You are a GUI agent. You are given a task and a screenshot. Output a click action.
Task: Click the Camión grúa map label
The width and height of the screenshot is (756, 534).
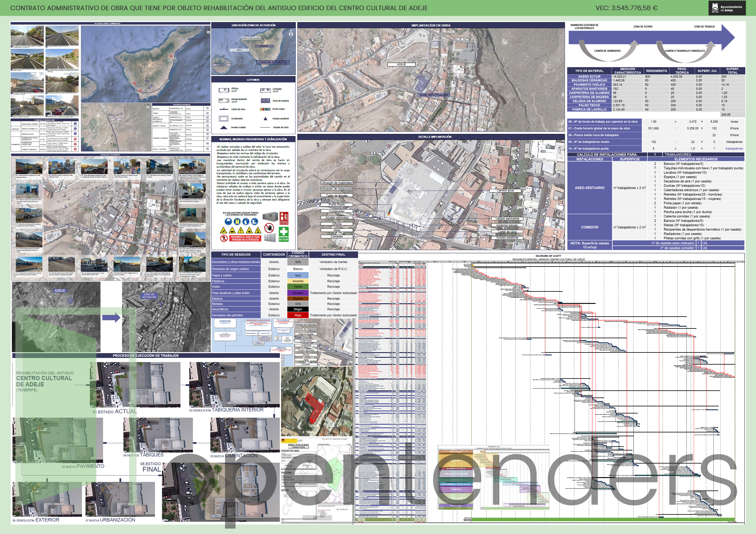click(505, 190)
